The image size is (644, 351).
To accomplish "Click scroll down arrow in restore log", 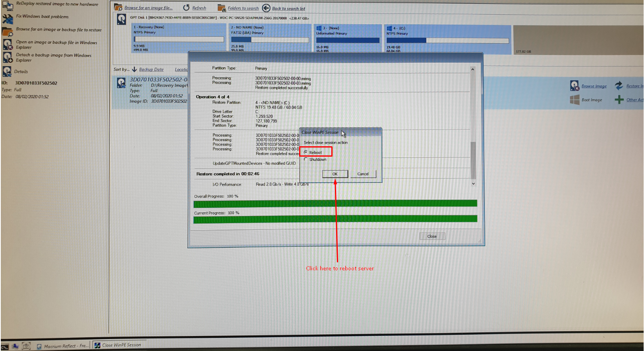I will (x=473, y=184).
